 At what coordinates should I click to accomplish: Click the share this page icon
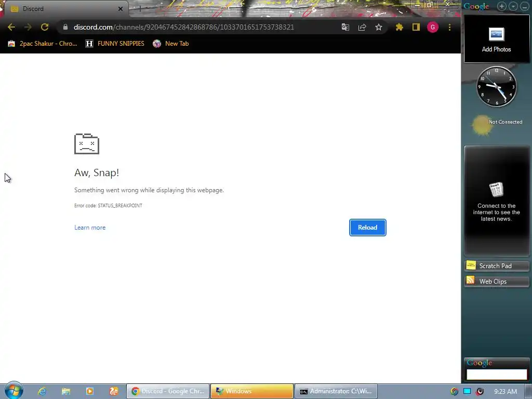click(362, 27)
